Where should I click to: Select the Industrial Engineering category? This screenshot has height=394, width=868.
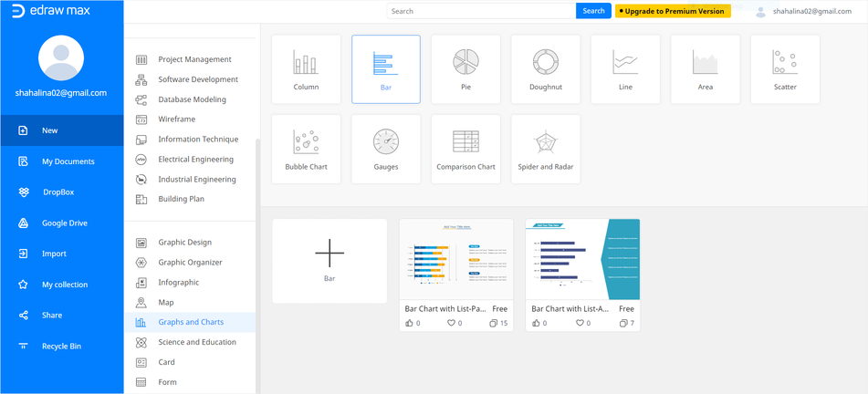tap(190, 180)
